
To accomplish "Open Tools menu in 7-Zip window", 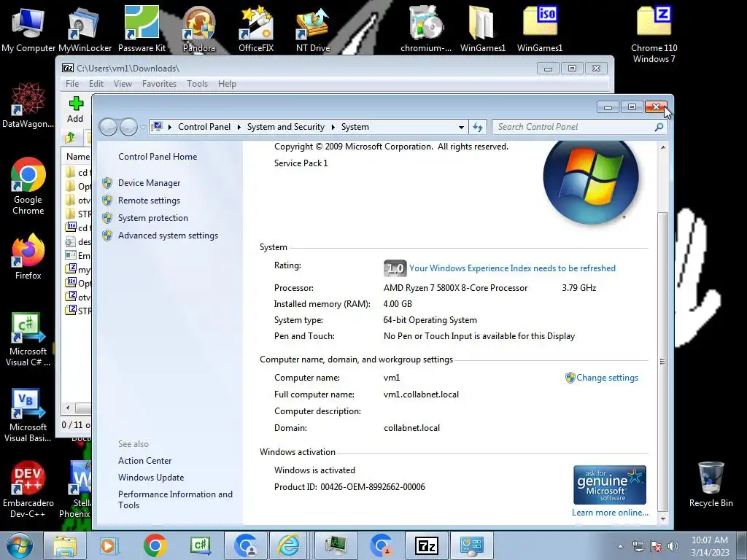I will (x=197, y=84).
